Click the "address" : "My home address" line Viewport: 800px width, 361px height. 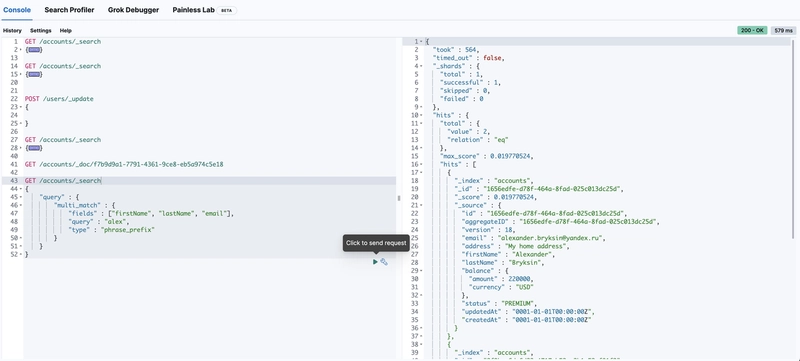pyautogui.click(x=515, y=246)
